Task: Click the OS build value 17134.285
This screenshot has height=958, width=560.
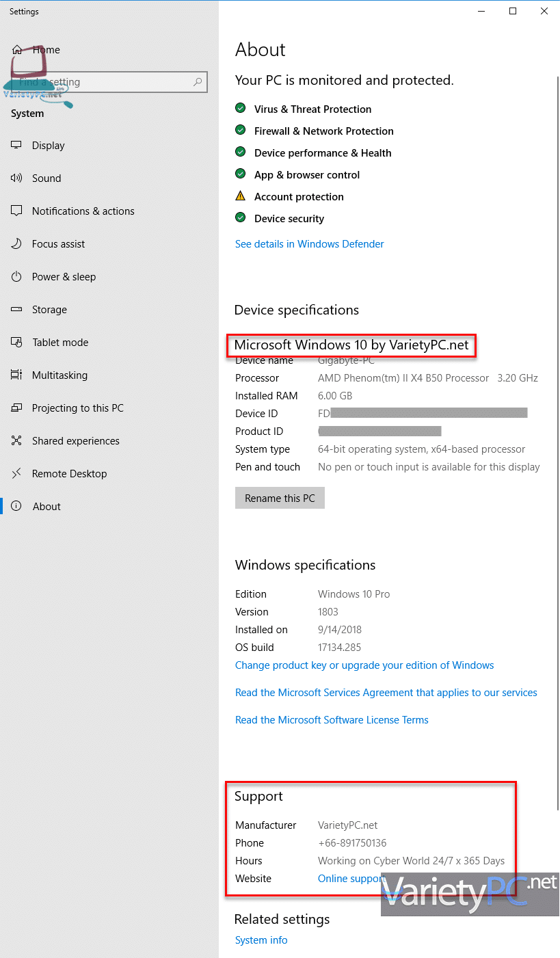Action: pyautogui.click(x=340, y=648)
